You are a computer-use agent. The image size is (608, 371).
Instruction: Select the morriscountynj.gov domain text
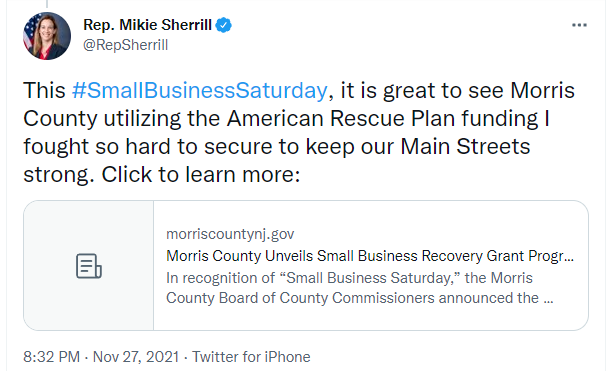click(230, 234)
